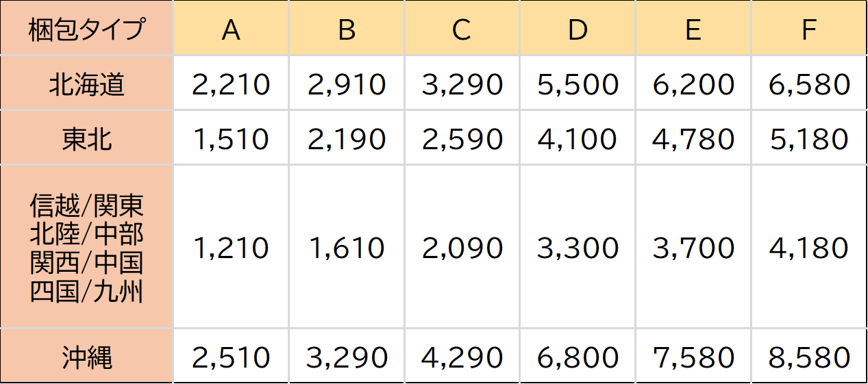
Task: Click the 沖縄 type F price 8,580
Action: coord(808,357)
